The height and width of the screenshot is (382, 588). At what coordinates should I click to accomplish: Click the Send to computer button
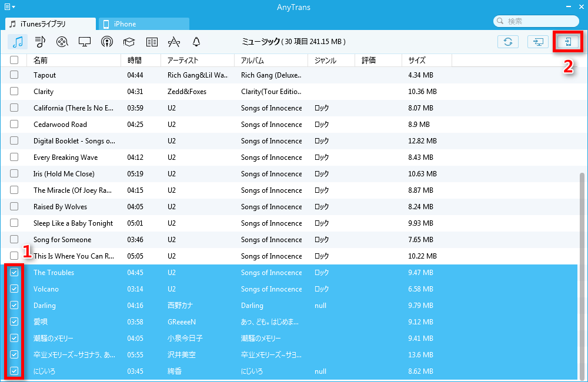point(538,42)
